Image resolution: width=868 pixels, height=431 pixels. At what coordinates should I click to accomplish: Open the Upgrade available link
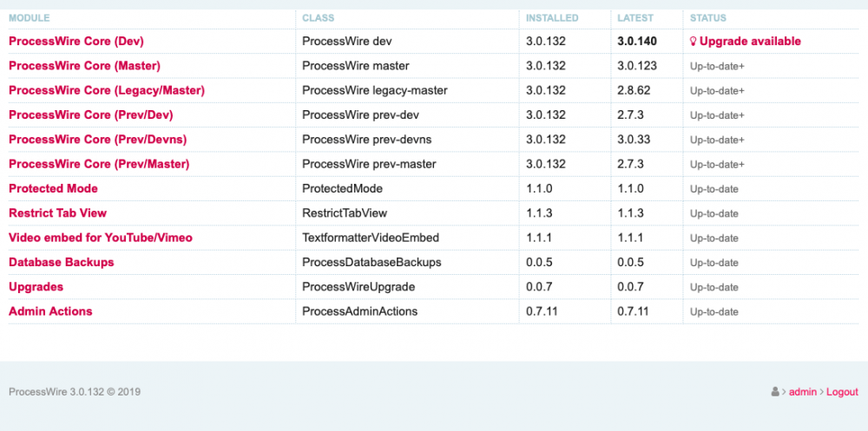tap(750, 42)
